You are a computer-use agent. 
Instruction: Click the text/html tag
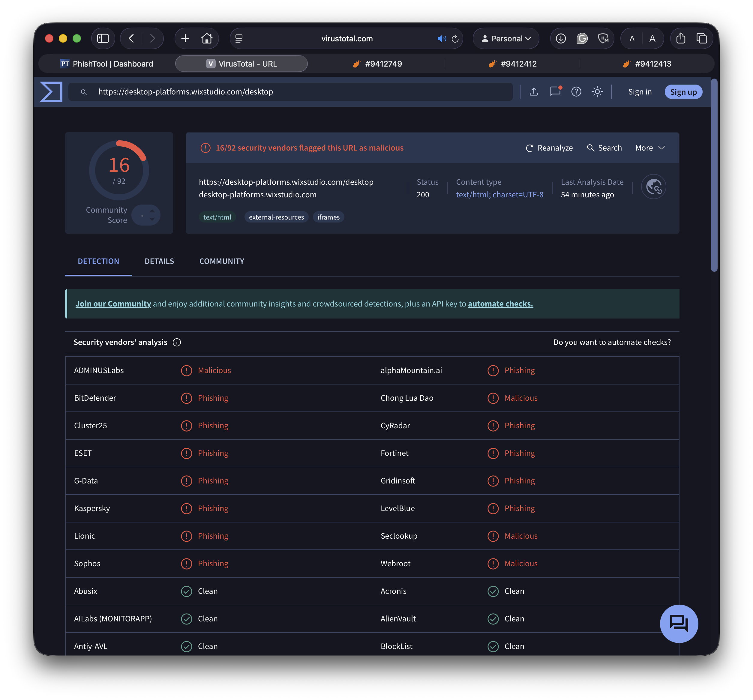(217, 217)
